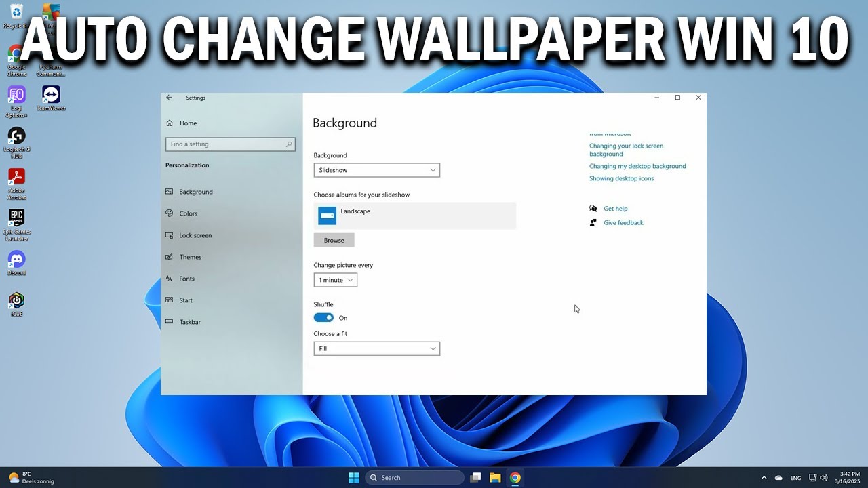
Task: Click the Settings back arrow
Action: pyautogui.click(x=170, y=98)
